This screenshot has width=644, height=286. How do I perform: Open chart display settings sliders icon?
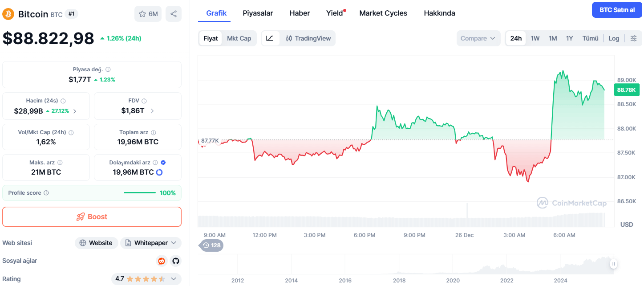[634, 38]
